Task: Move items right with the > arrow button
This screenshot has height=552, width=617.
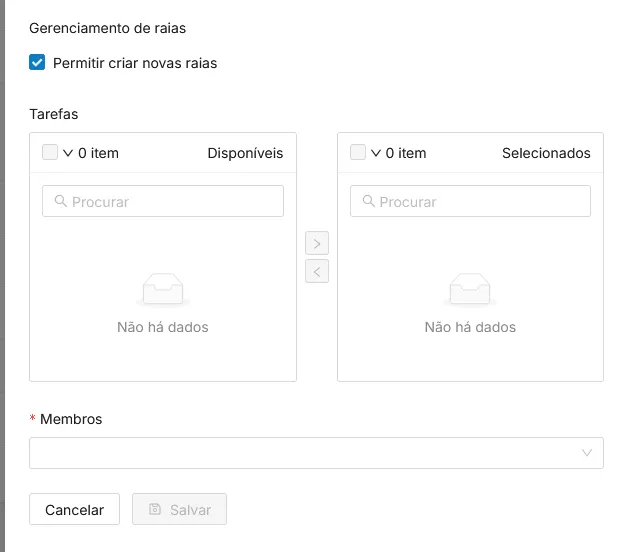Action: tap(317, 243)
